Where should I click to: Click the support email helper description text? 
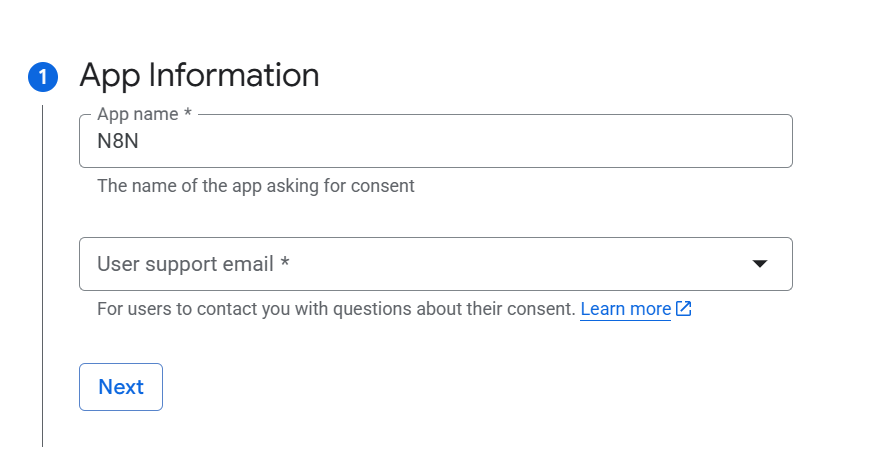point(336,309)
